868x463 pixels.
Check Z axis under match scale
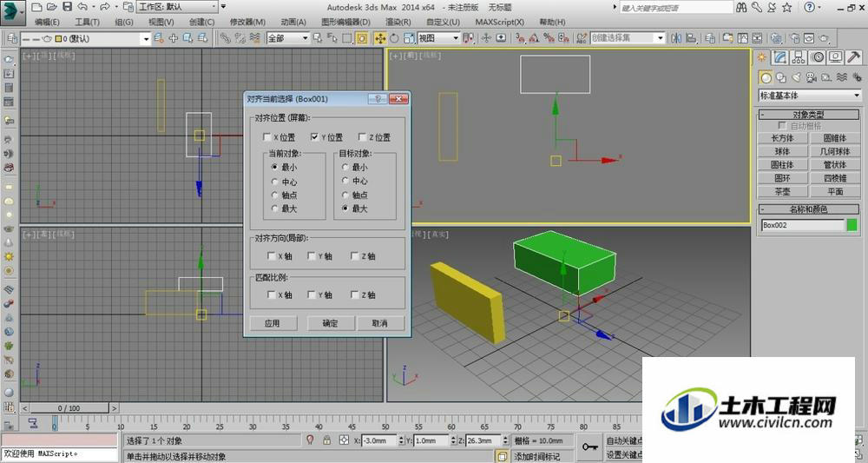click(355, 294)
